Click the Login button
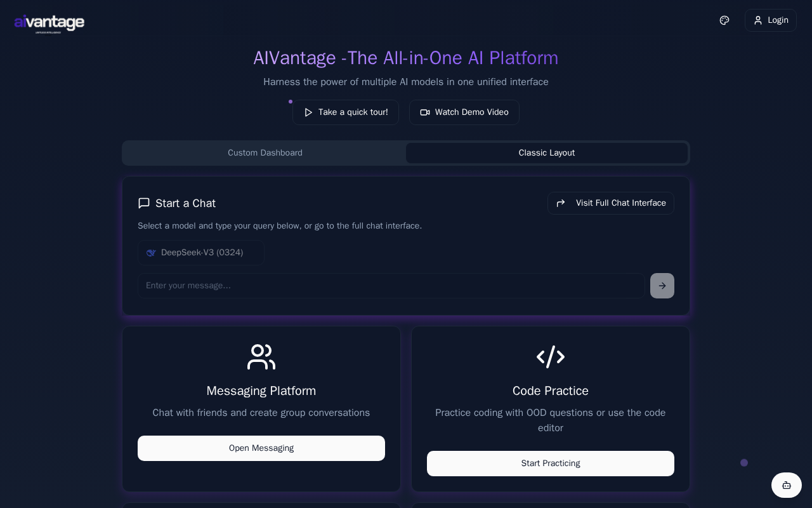Screen dimensions: 812x508 point(770,20)
